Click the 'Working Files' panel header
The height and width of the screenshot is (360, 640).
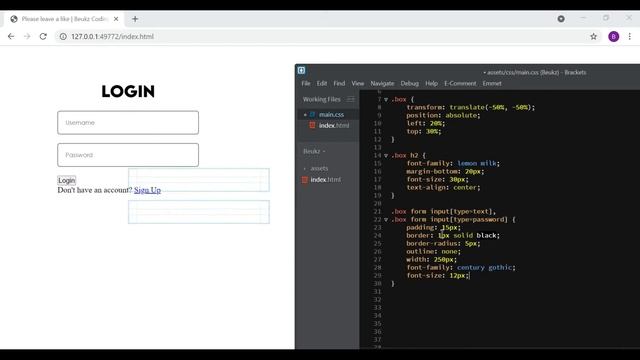(322, 99)
